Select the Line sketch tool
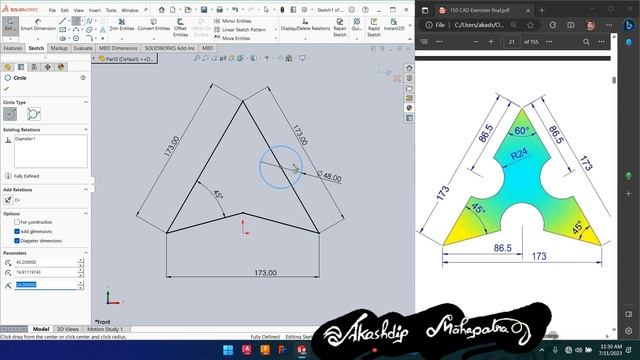 (x=62, y=21)
